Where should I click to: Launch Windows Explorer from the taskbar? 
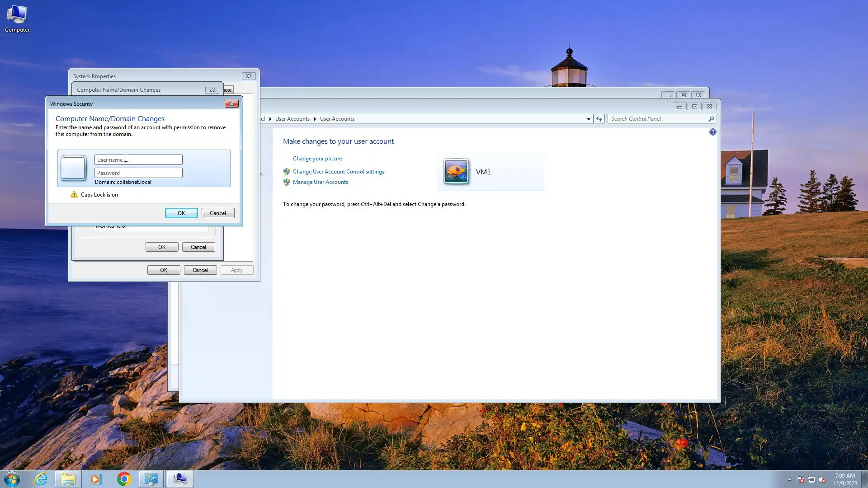68,479
